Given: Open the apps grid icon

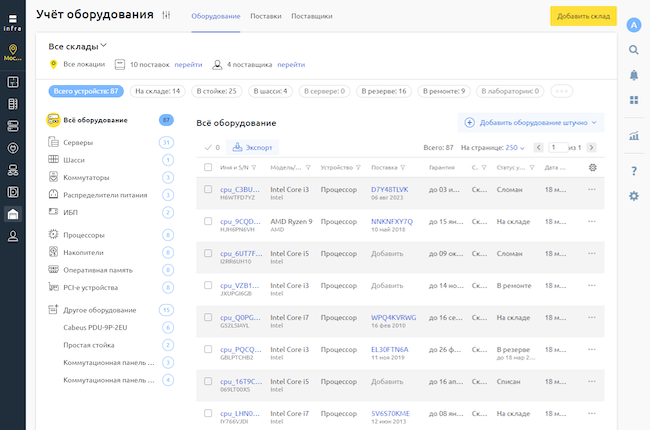Looking at the screenshot, I should coord(634,100).
